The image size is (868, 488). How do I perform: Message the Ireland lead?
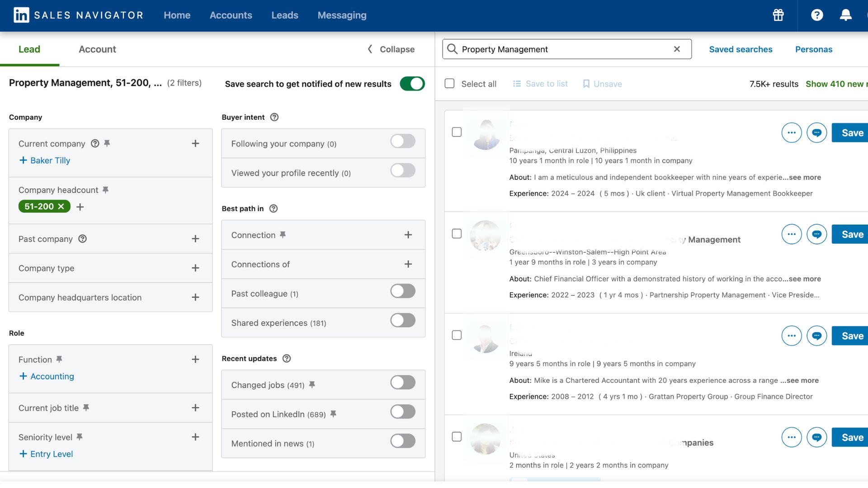click(x=816, y=336)
